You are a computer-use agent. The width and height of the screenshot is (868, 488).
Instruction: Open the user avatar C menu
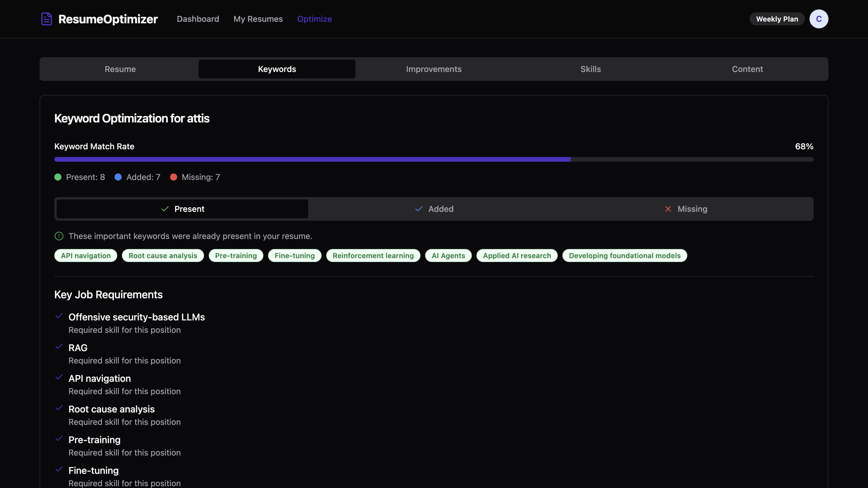pos(818,19)
